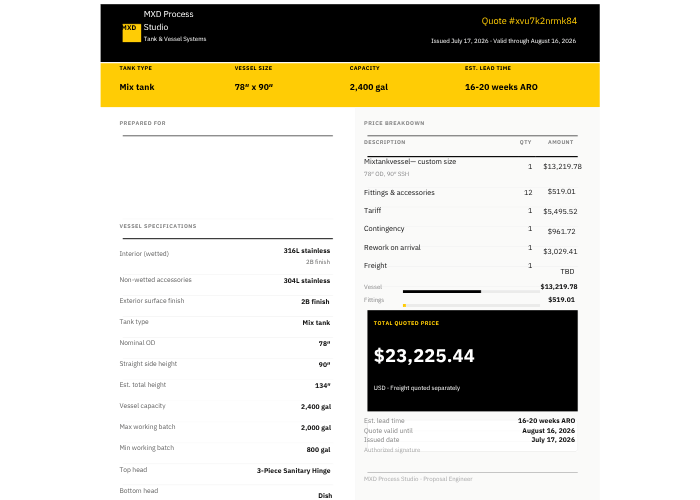Click the Tariff amount $5,495.52
Screen dimensions: 700x500
[x=560, y=212]
